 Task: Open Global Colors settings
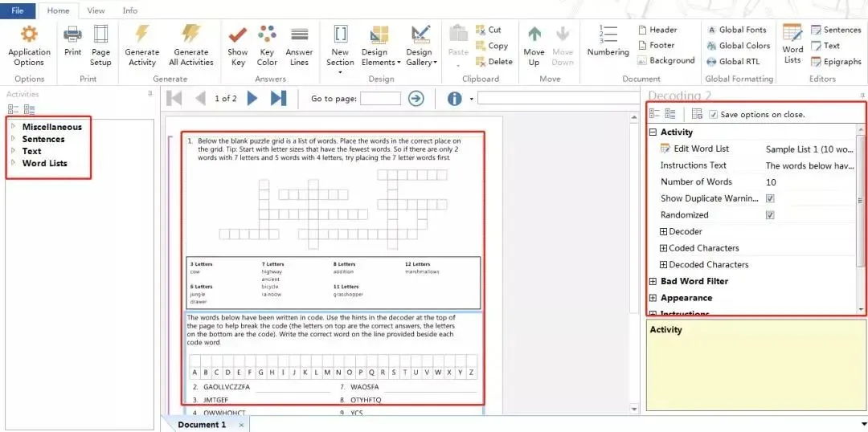[x=739, y=46]
